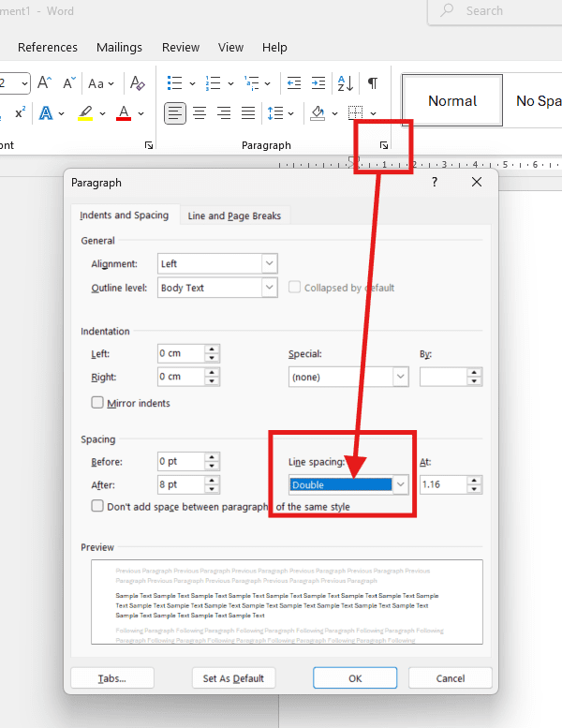
Task: Click the Bullets list icon
Action: pos(174,83)
